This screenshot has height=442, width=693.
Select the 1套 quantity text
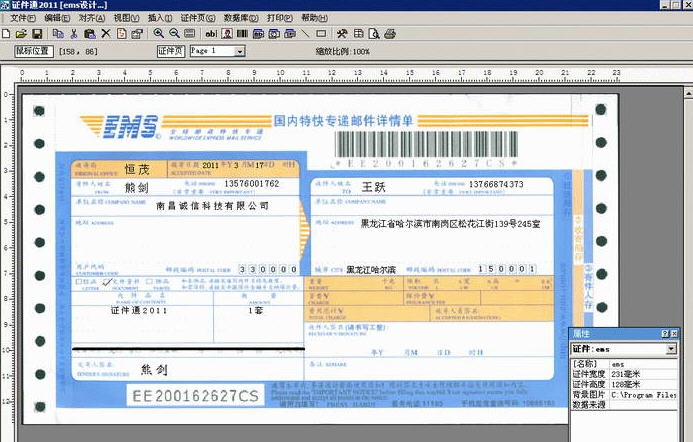click(x=255, y=310)
